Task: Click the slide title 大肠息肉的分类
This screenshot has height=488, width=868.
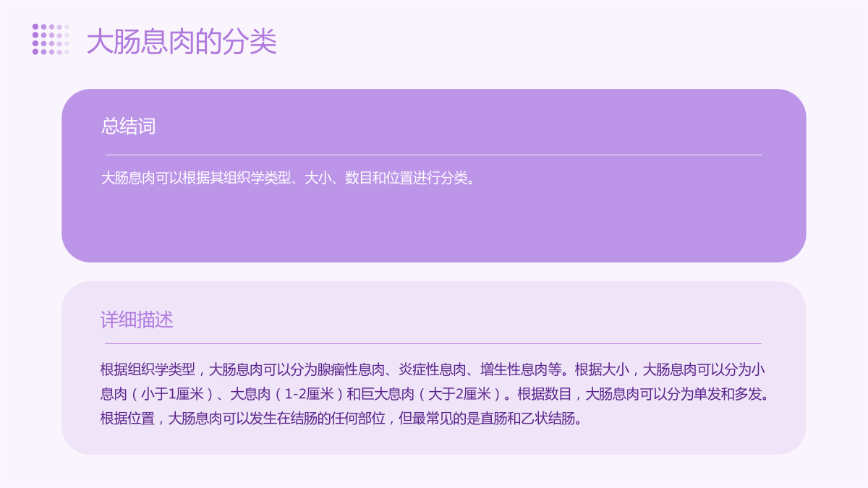Action: coord(182,42)
